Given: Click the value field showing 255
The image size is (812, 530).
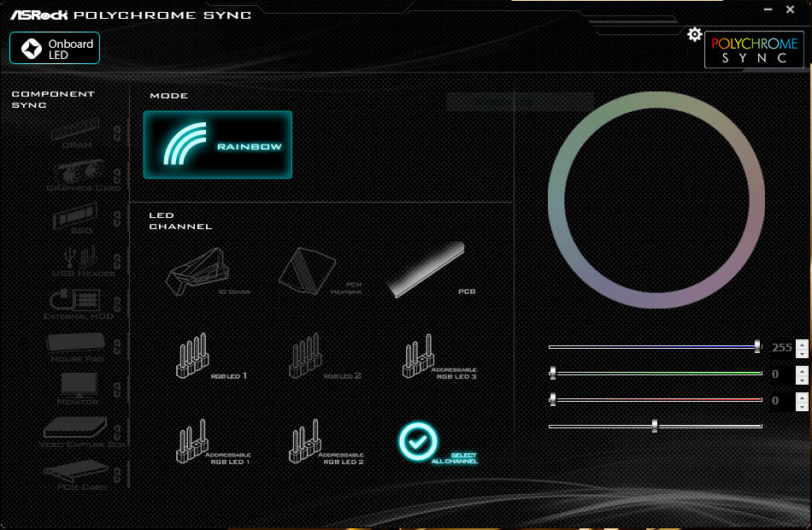Looking at the screenshot, I should coord(782,348).
